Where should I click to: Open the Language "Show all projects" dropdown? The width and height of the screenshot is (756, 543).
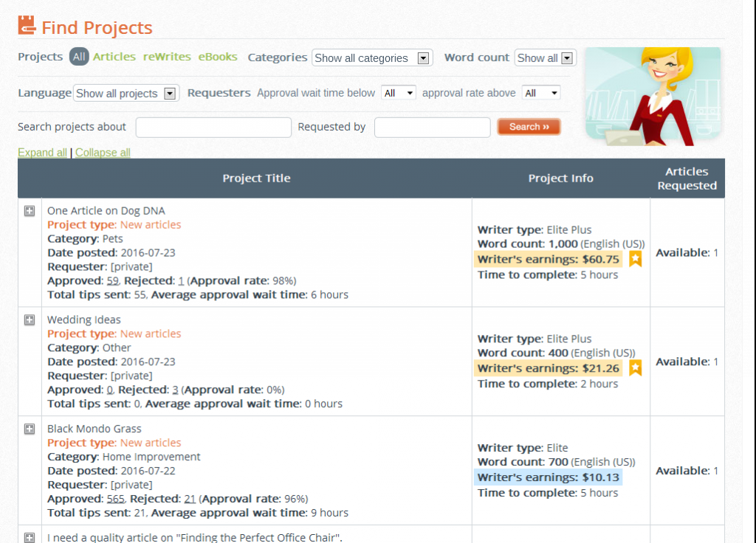(126, 94)
